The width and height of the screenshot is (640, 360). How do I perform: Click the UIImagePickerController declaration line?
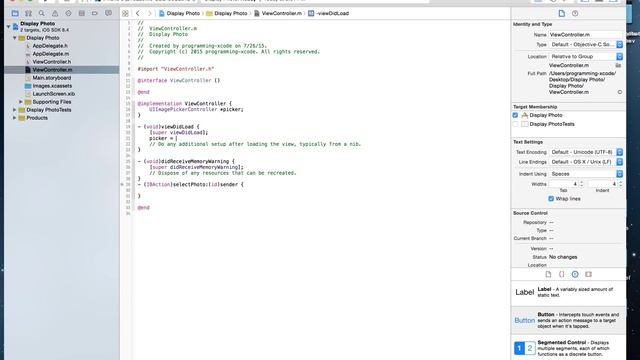point(196,109)
